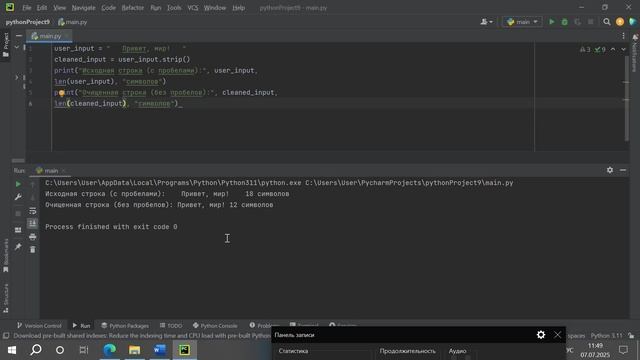
Task: Open the warnings count inspection widget
Action: [585, 49]
